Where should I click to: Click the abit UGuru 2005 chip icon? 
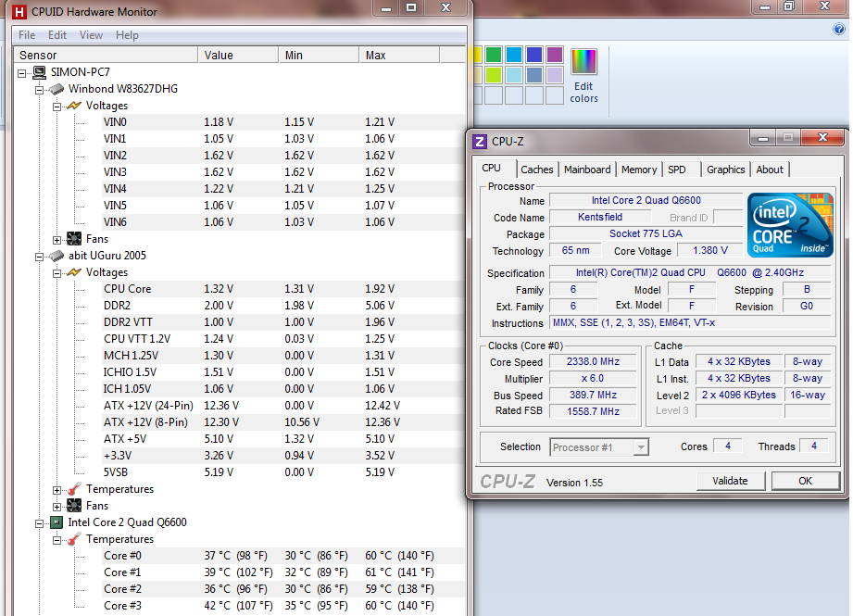56,256
